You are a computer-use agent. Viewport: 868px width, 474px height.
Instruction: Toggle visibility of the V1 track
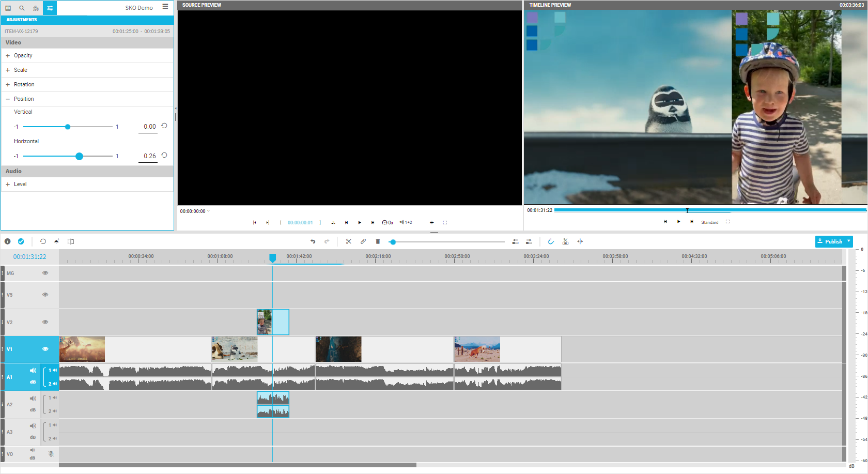point(45,349)
